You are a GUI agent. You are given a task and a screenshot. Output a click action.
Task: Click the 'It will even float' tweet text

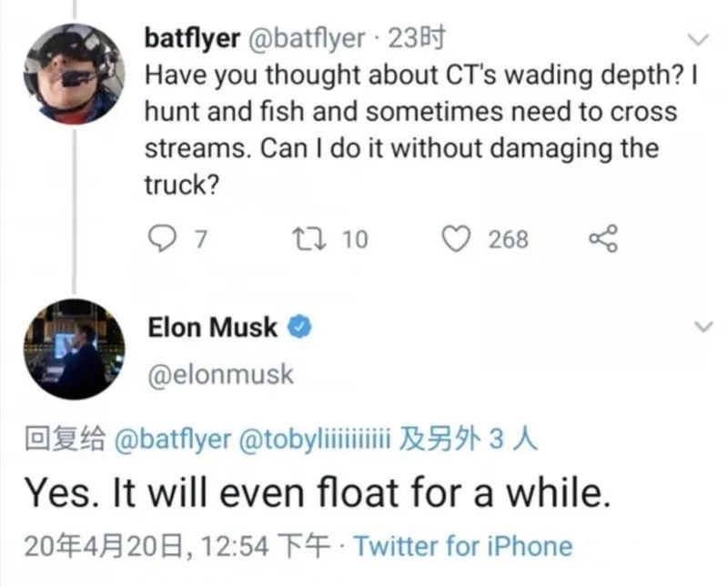click(315, 492)
